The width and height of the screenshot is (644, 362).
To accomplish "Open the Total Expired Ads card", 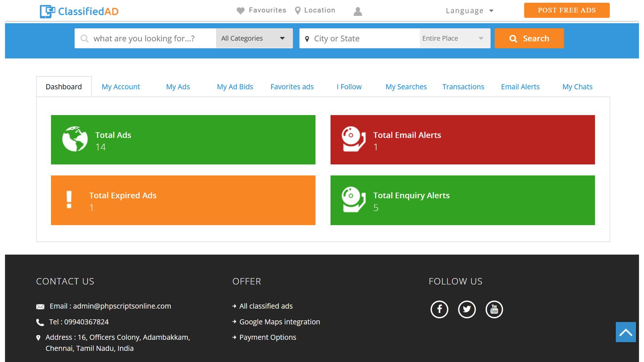I will 183,200.
